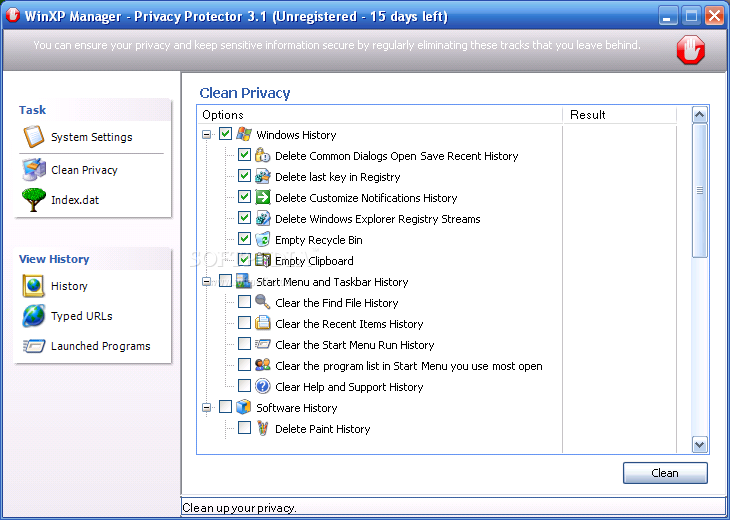This screenshot has height=520, width=730.
Task: Click the Clean Privacy computer icon
Action: pyautogui.click(x=34, y=169)
